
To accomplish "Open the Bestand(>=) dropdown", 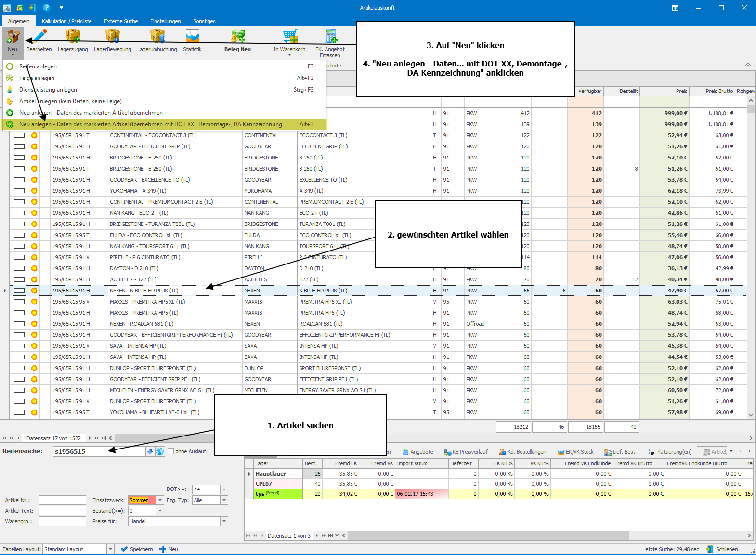I will coord(160,511).
